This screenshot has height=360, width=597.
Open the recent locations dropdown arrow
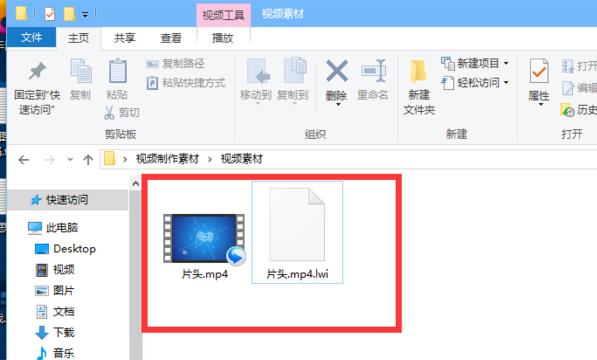70,159
